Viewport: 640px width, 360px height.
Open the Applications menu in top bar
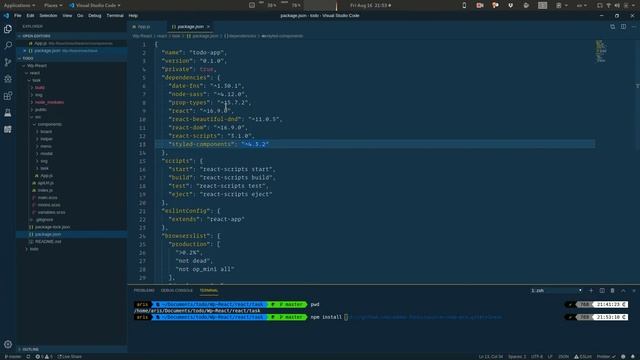pos(19,5)
